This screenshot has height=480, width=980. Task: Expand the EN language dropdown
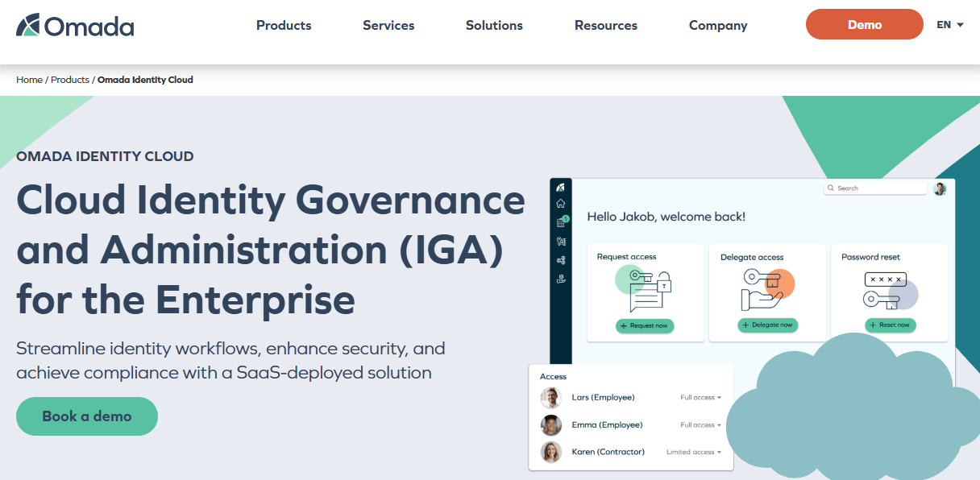(x=950, y=25)
